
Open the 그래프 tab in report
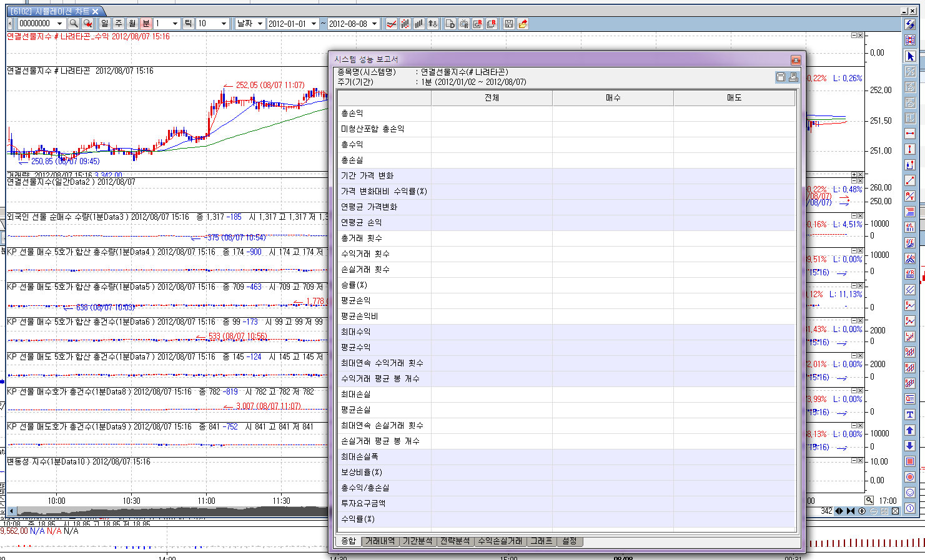541,541
